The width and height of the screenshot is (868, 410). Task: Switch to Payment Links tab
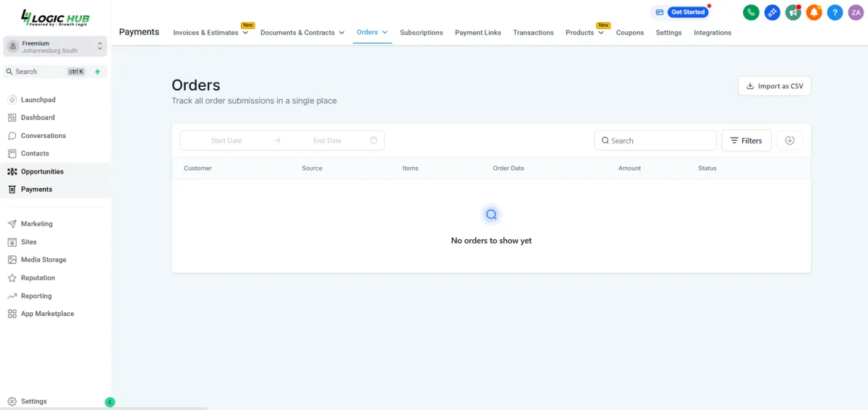point(478,33)
